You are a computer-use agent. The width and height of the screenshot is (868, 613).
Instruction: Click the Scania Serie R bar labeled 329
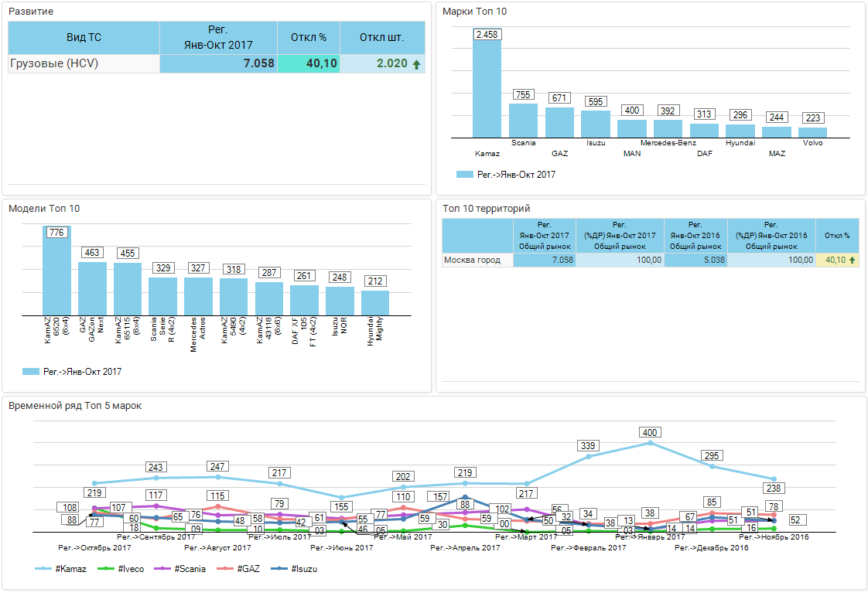(x=162, y=297)
